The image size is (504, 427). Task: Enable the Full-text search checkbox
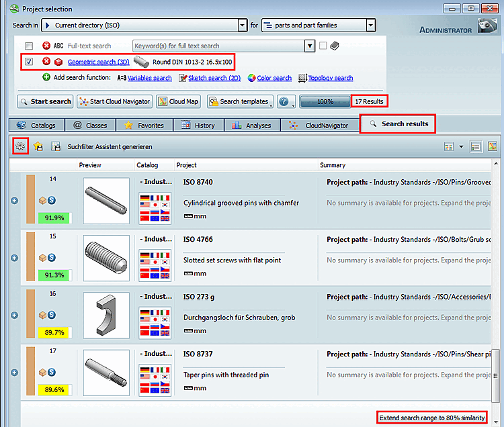pyautogui.click(x=29, y=46)
